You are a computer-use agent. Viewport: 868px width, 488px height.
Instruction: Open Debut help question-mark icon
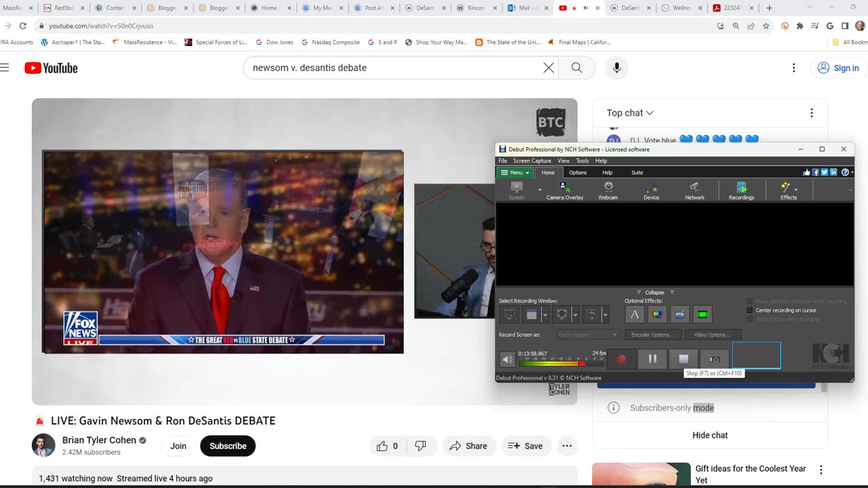[845, 172]
